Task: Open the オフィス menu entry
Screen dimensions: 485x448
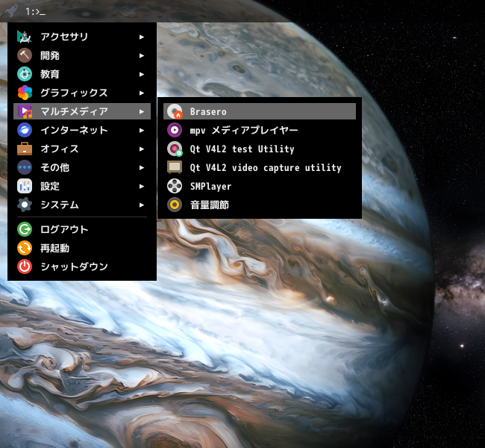Action: [82, 149]
